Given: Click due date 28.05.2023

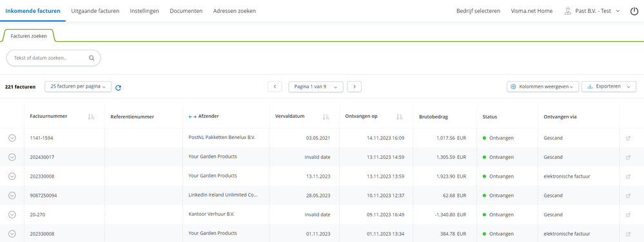Looking at the screenshot, I should (x=318, y=196).
